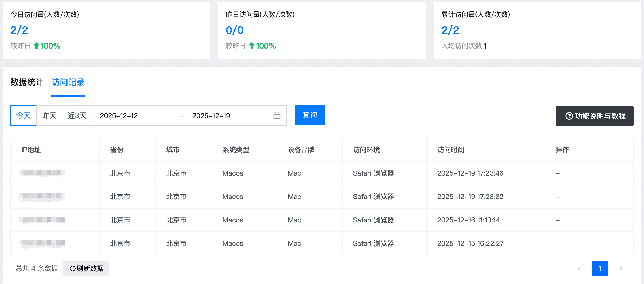Select the 今天 date filter
Image resolution: width=644 pixels, height=284 pixels.
tap(23, 115)
